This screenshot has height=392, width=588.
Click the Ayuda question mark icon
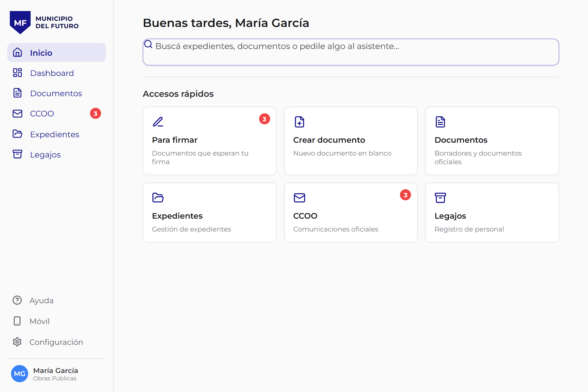17,300
